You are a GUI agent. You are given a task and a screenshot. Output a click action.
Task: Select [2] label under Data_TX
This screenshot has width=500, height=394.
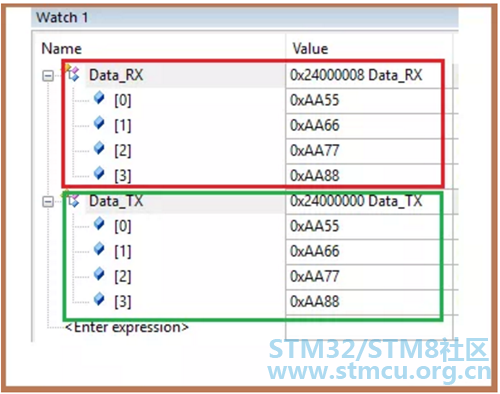123,276
